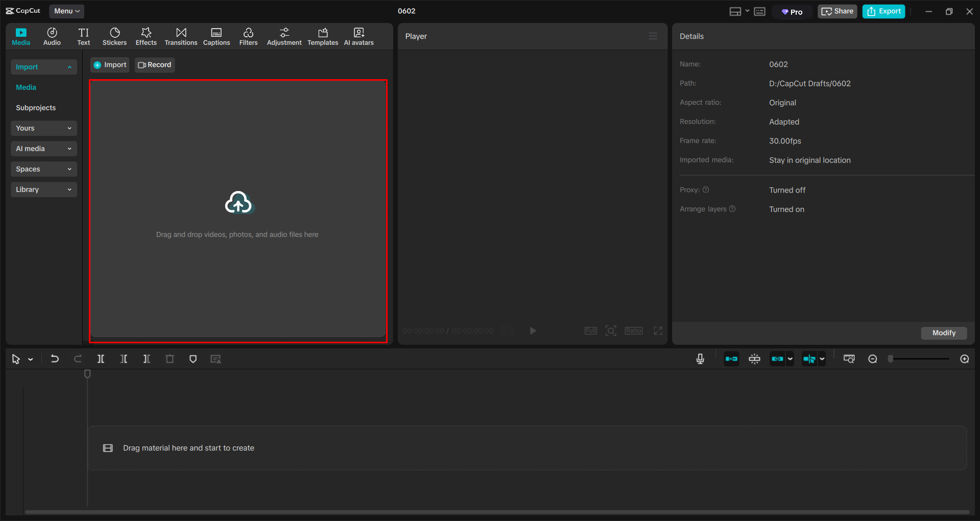Screen dimensions: 980x521
Task: Select the voiceover microphone icon
Action: pyautogui.click(x=700, y=359)
